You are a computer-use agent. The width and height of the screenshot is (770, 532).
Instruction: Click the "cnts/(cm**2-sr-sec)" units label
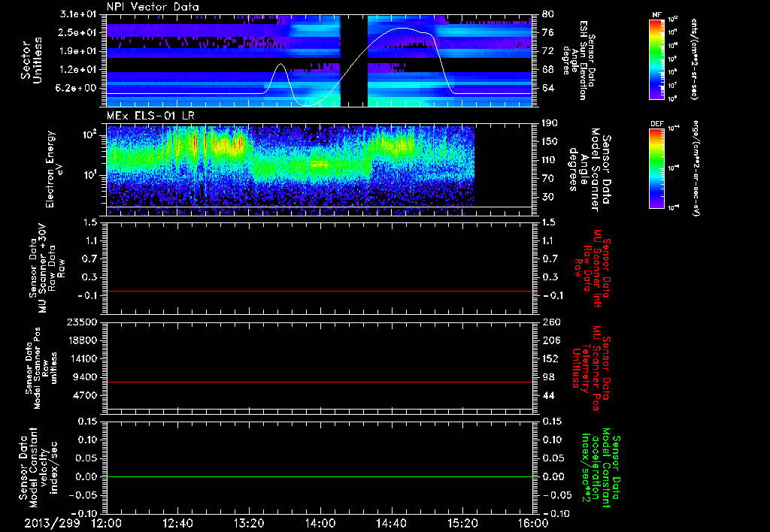point(695,59)
